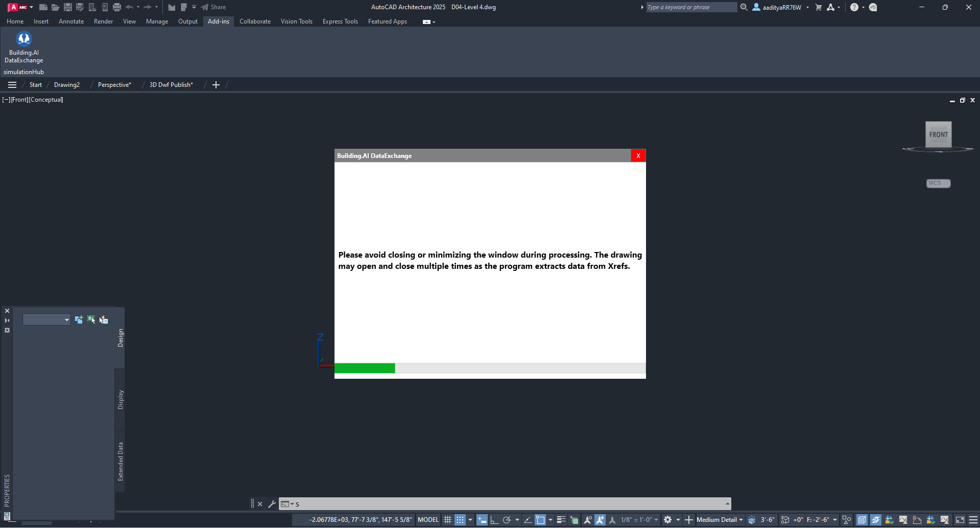Viewport: 980px width, 528px height.
Task: Toggle Polar Tracking in the status bar
Action: click(507, 520)
